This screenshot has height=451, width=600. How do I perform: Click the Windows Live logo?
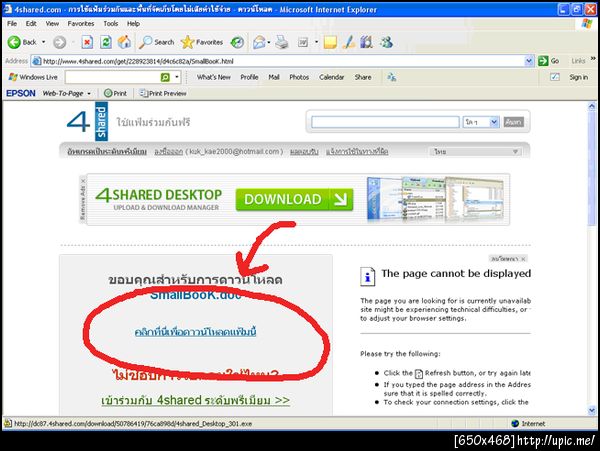pos(33,77)
